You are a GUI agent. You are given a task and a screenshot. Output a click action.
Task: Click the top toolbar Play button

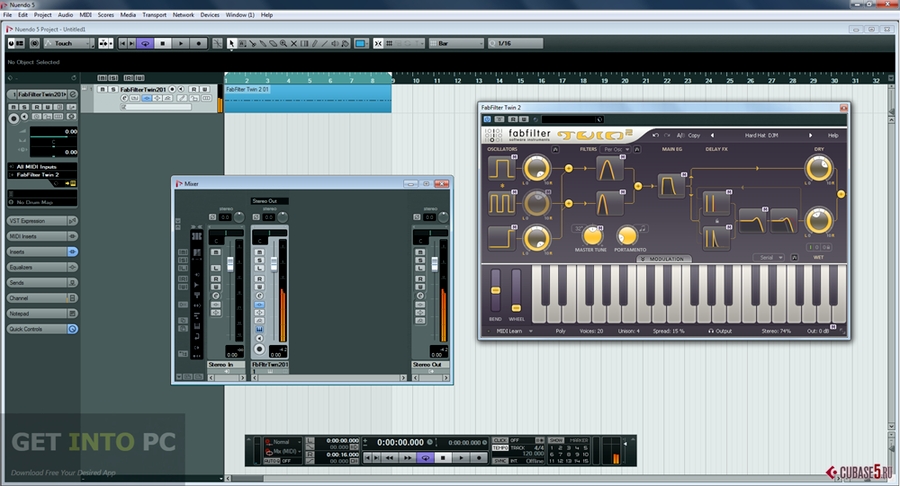tap(181, 43)
